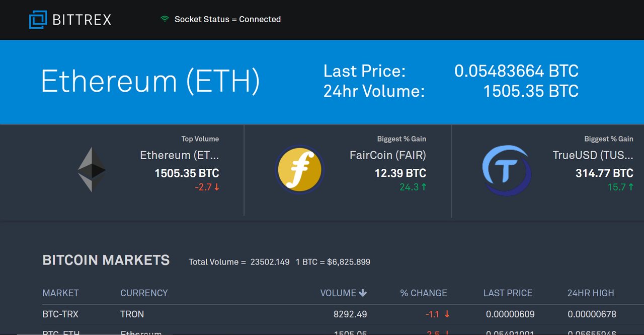The width and height of the screenshot is (644, 335).
Task: Click the green up arrow next to 24.3
Action: coord(424,187)
